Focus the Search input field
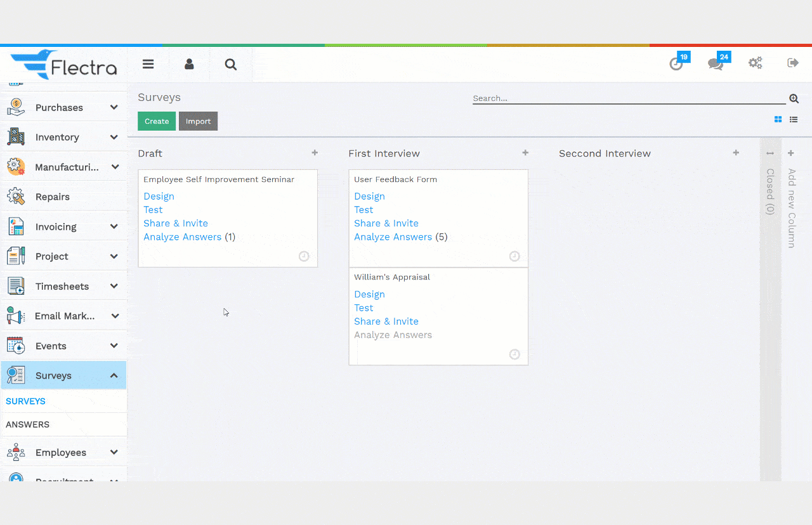 (628, 98)
